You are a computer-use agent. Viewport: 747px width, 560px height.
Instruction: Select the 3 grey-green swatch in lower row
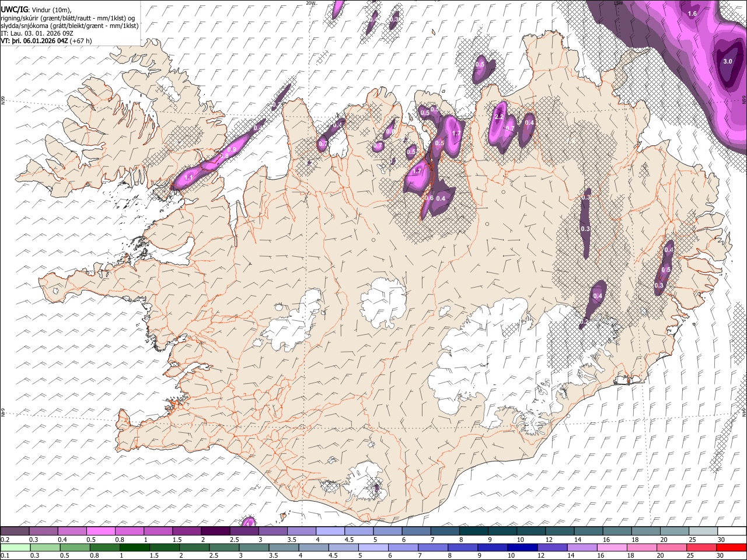pyautogui.click(x=254, y=548)
